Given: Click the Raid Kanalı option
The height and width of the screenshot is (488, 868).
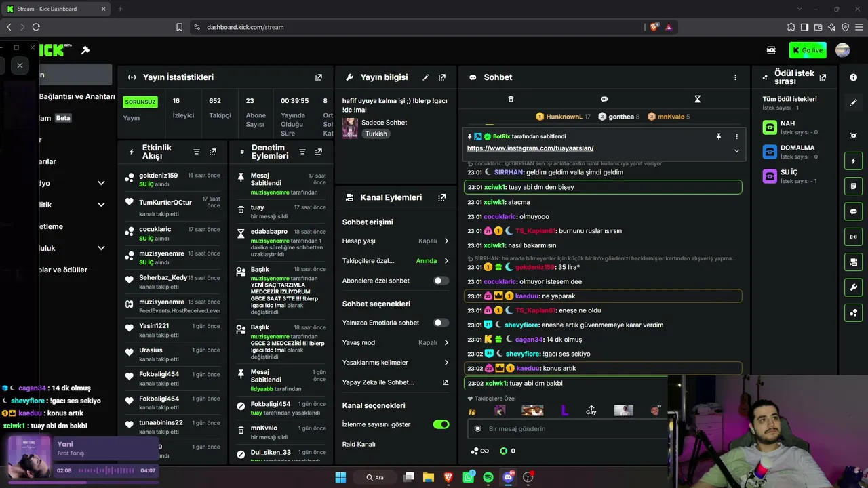Looking at the screenshot, I should (359, 444).
